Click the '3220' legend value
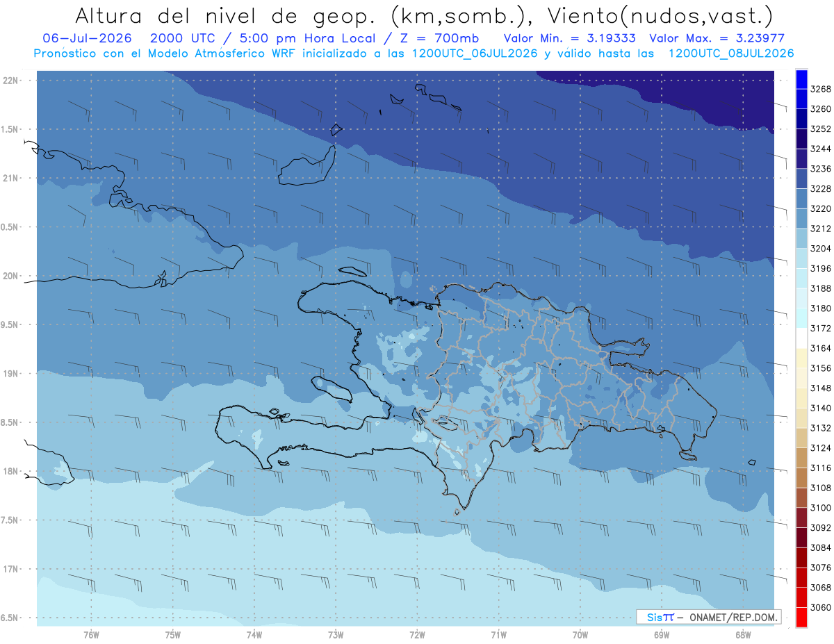This screenshot has height=644, width=834. tap(821, 208)
